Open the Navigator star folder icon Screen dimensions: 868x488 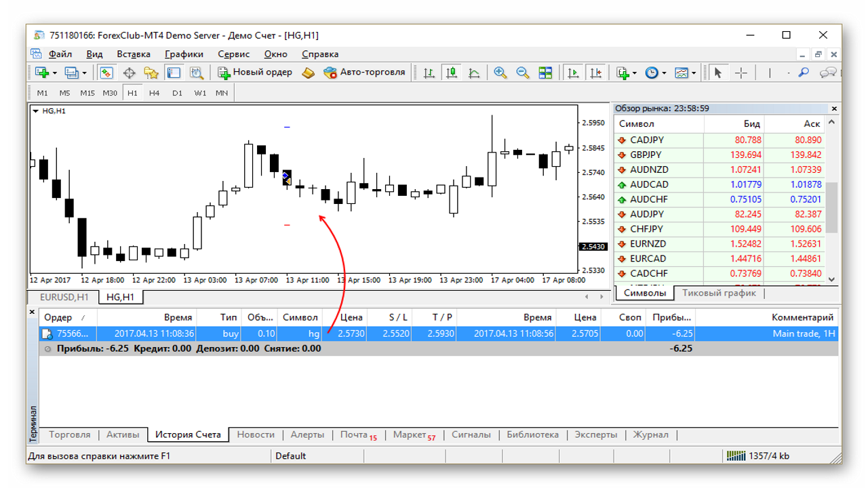(x=151, y=73)
